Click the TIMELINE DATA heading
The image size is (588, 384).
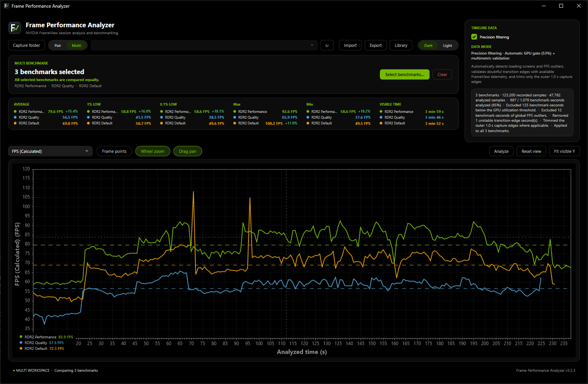pos(484,28)
